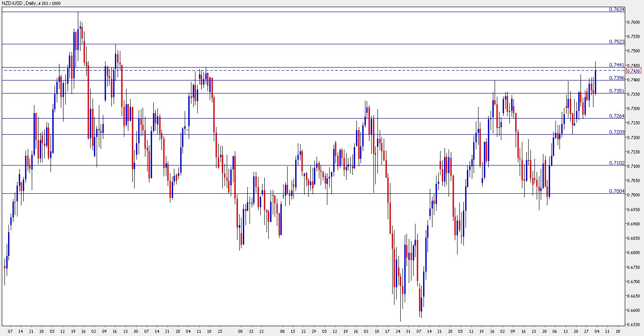This screenshot has width=644, height=336.
Task: Click the 0.7500 price axis tick
Action: tap(634, 51)
